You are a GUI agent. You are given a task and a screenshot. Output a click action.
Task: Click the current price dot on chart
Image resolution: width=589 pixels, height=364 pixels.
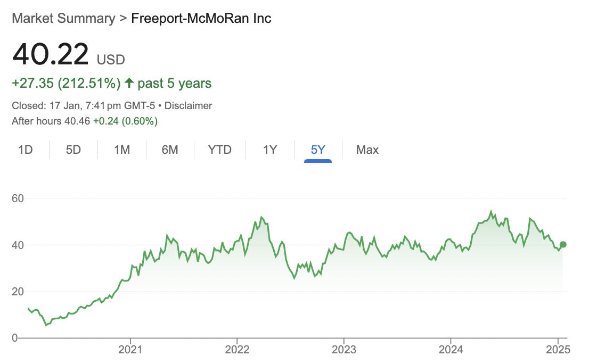[x=563, y=245]
